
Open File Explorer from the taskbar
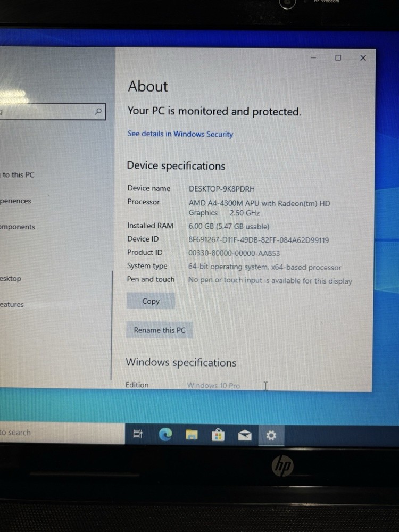(x=192, y=435)
